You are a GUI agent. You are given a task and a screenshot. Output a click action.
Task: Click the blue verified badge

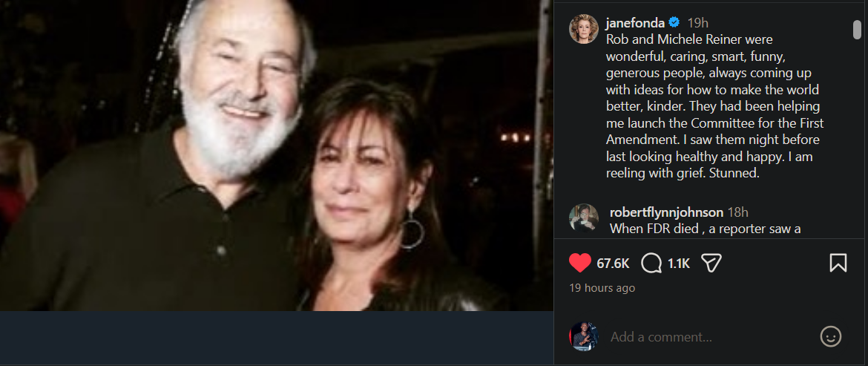click(673, 22)
